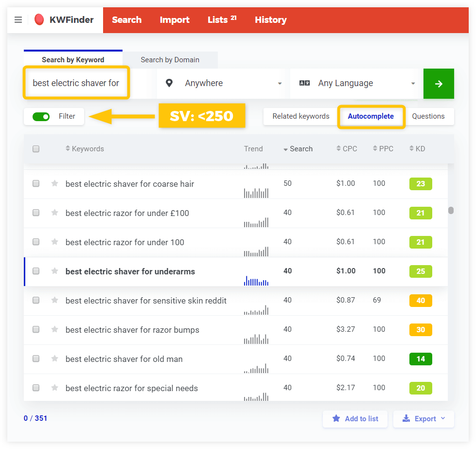Screen dimensions: 476x449
Task: Check 'best electric shaver for sensitive skin reddit'
Action: [x=36, y=300]
